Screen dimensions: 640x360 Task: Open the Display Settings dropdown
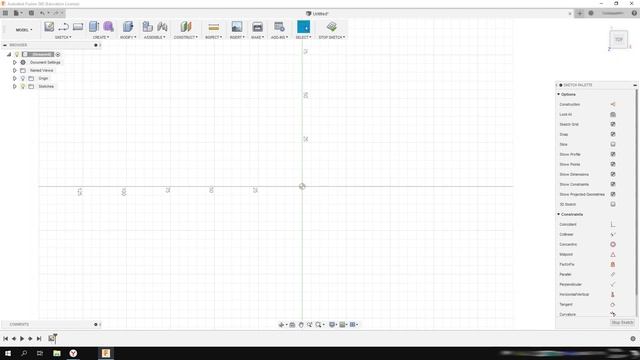[333, 325]
